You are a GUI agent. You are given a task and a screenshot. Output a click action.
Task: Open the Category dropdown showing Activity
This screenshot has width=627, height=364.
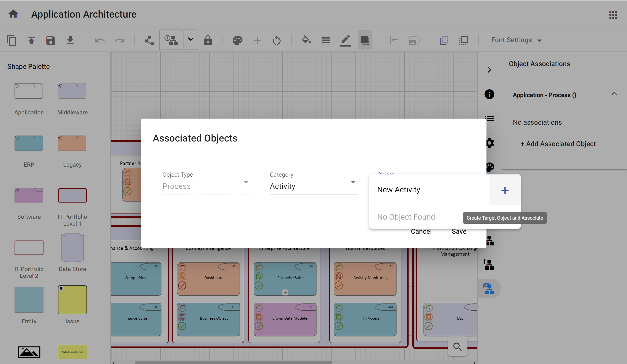pyautogui.click(x=313, y=186)
